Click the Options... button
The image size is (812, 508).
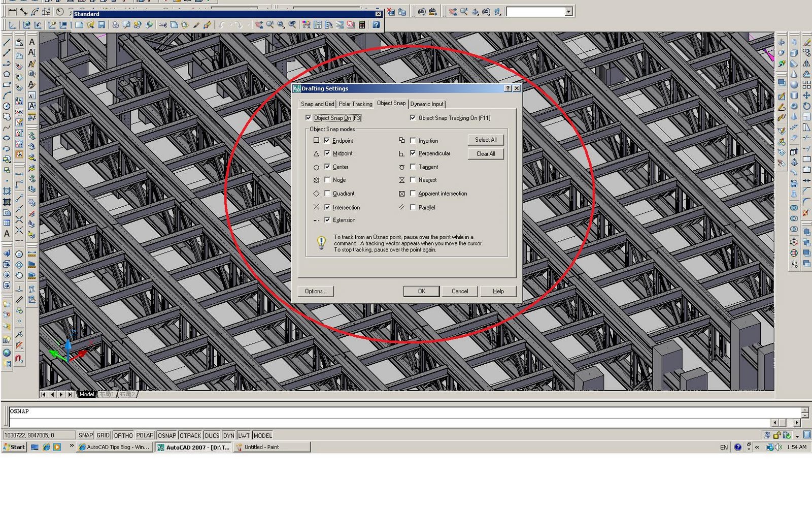(x=316, y=291)
